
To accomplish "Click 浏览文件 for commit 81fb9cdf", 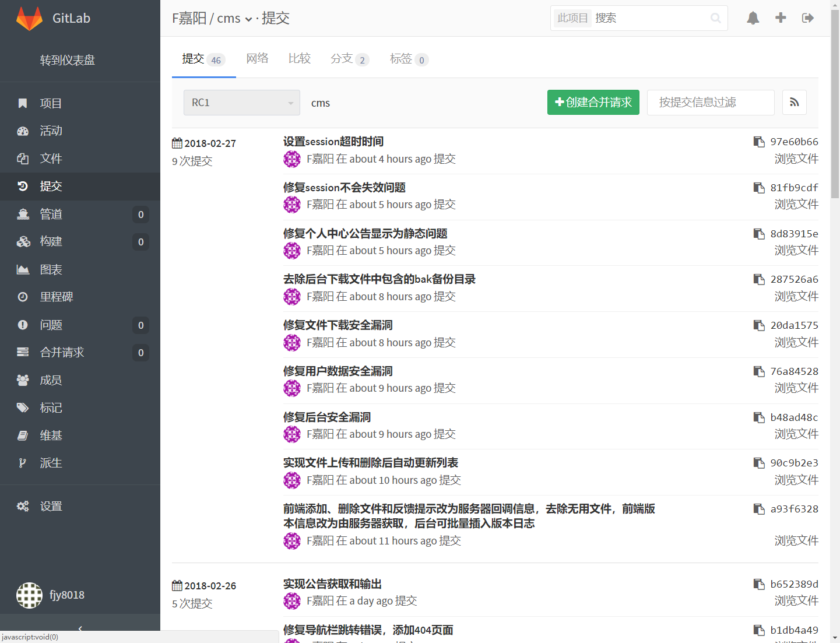I will 796,204.
